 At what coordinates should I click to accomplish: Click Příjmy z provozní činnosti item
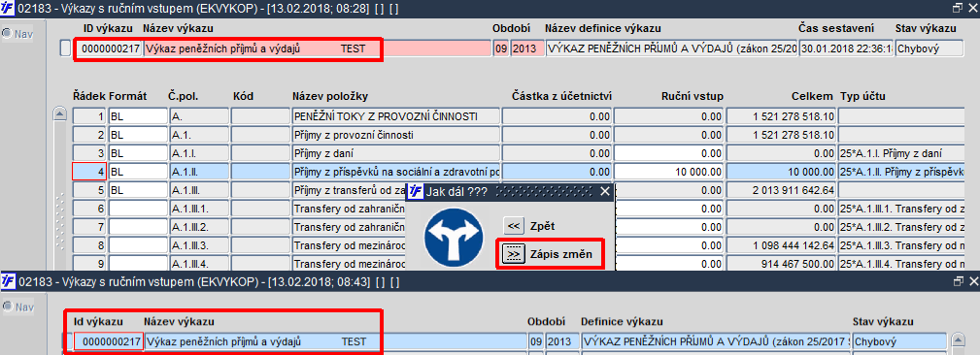396,135
